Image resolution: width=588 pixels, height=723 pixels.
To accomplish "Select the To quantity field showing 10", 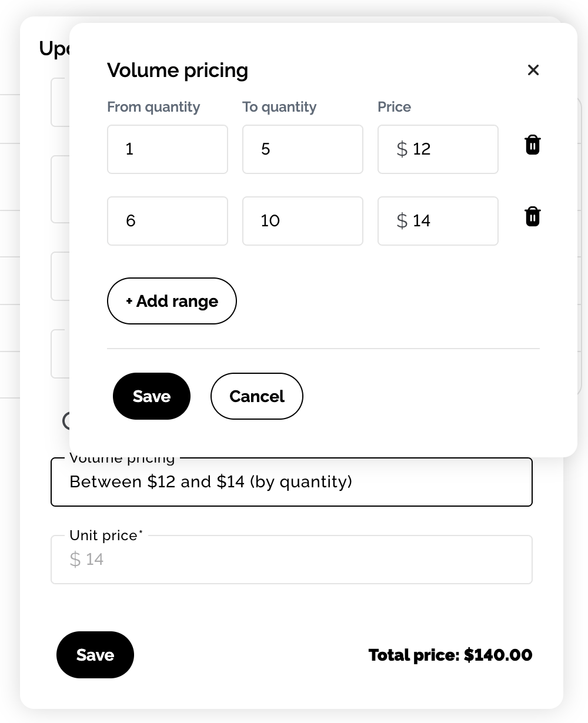I will 303,221.
